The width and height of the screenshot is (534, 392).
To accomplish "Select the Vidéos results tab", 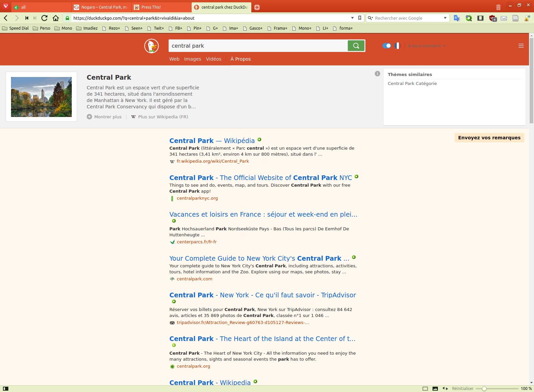I will [214, 59].
